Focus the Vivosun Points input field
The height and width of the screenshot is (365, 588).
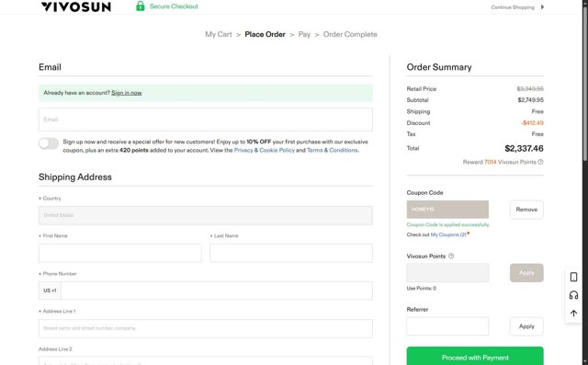(447, 273)
